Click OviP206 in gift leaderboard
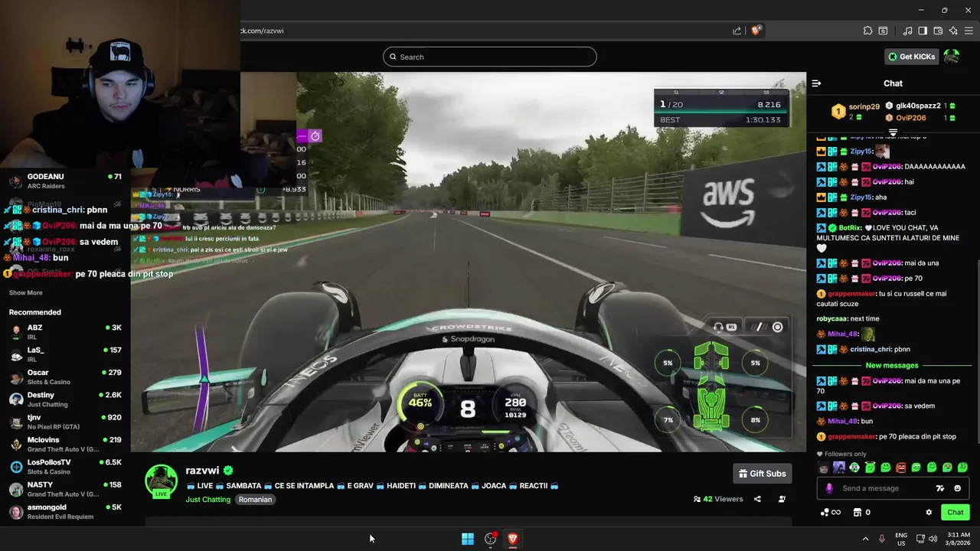Screen dimensions: 980x551 click(911, 118)
